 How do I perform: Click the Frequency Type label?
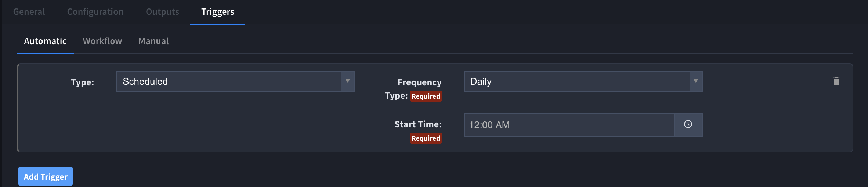coord(413,89)
